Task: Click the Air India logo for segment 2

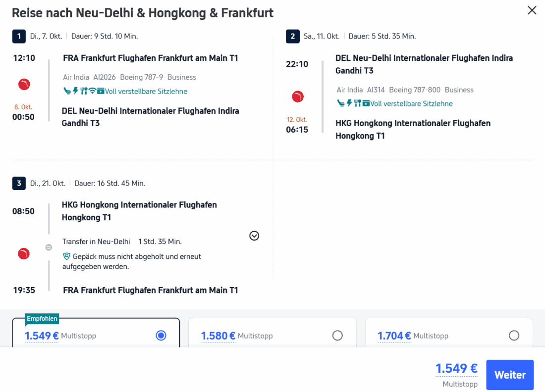Action: pyautogui.click(x=297, y=97)
